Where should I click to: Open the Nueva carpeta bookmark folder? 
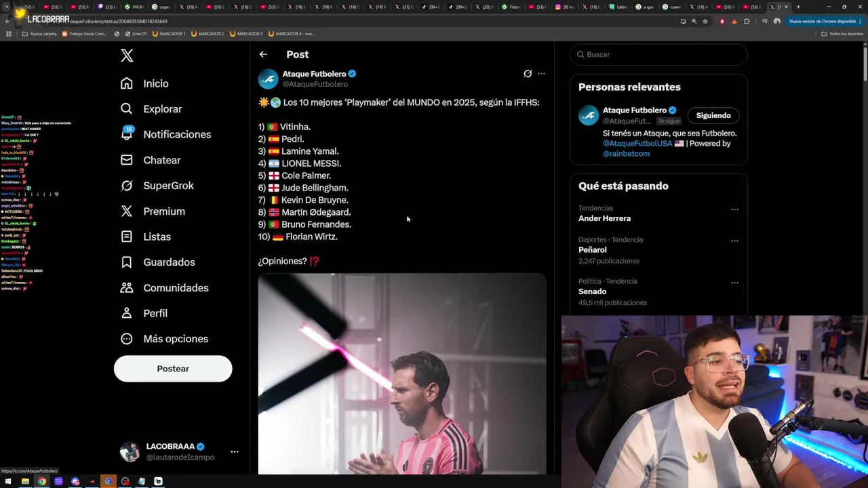[x=39, y=34]
